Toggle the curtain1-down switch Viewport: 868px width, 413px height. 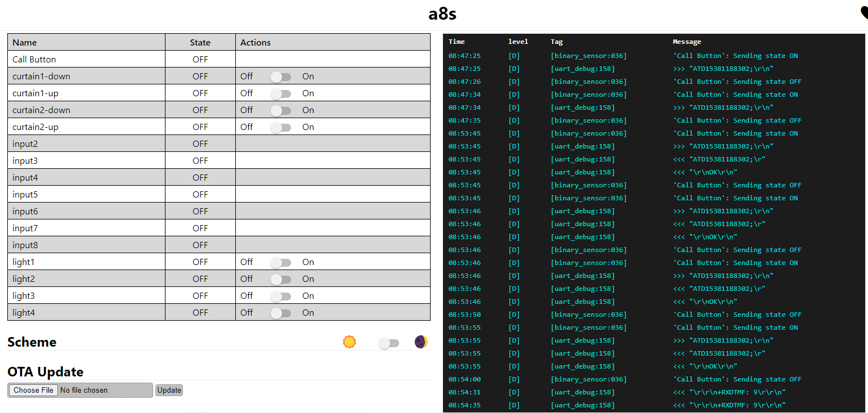point(280,77)
